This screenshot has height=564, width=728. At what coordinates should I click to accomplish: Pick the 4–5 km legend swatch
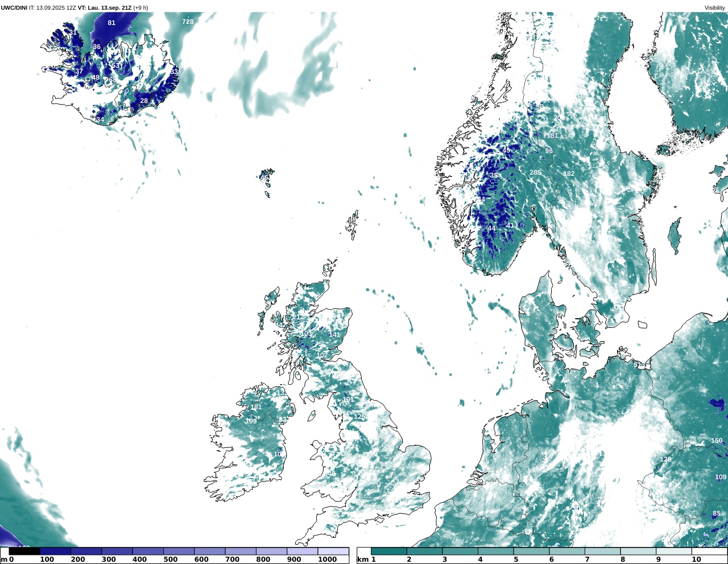496,551
